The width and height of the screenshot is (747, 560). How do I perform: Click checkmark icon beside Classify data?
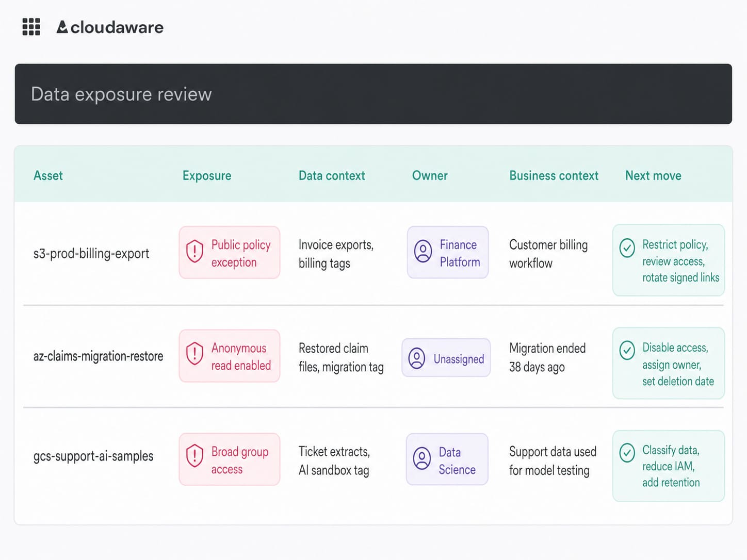point(627,453)
